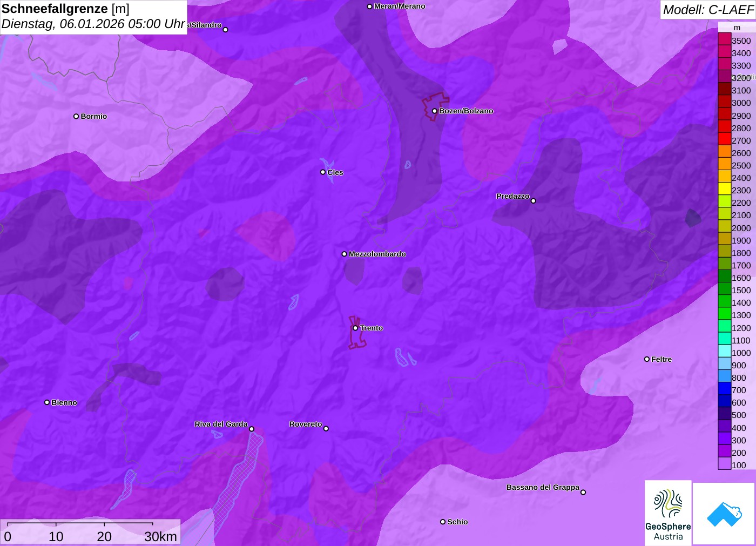Click the Trento city marker

(355, 328)
